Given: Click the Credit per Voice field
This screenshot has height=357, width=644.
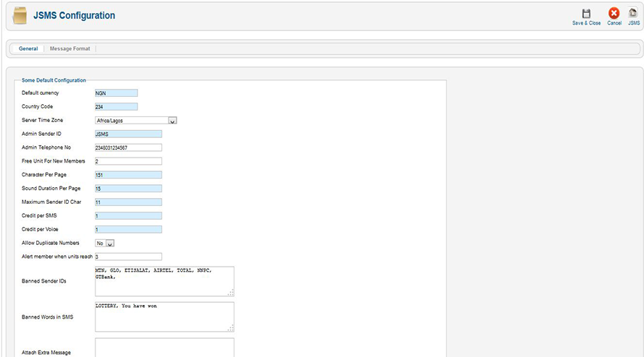Looking at the screenshot, I should click(128, 230).
